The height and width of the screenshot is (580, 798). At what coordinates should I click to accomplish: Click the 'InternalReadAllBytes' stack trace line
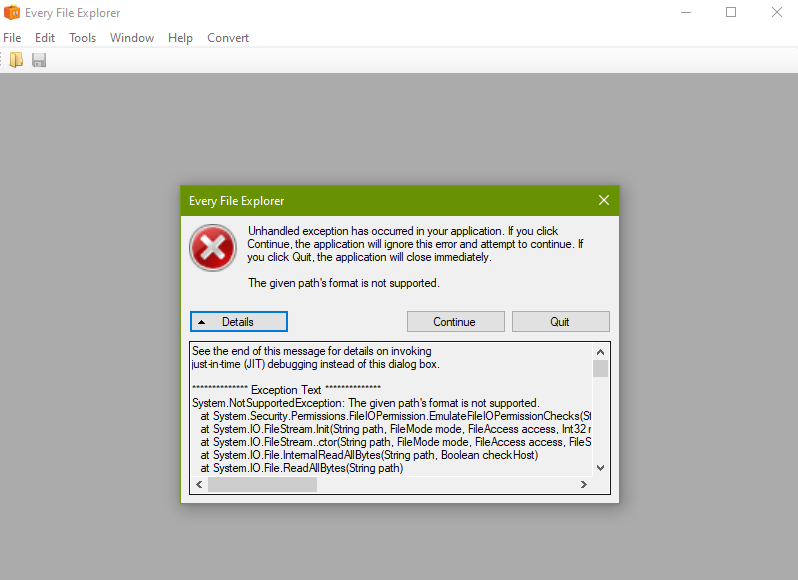369,455
